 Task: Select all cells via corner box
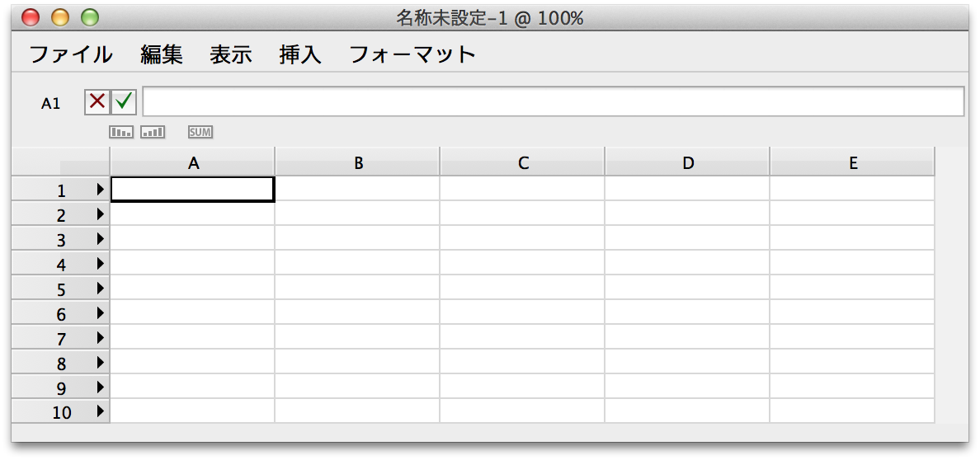pos(60,162)
